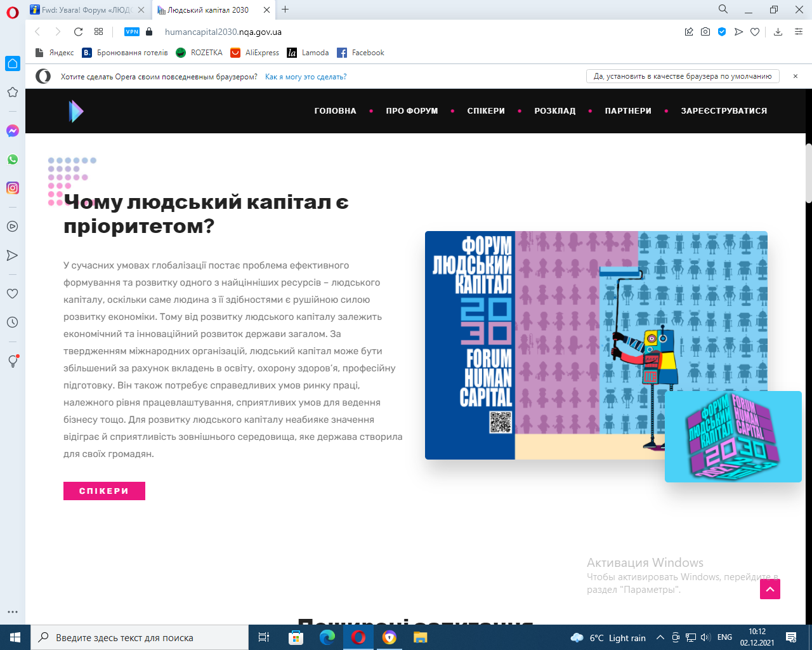The height and width of the screenshot is (650, 812).
Task: Switch to the 'Fwd: Увага! Форум' tab
Action: 86,10
